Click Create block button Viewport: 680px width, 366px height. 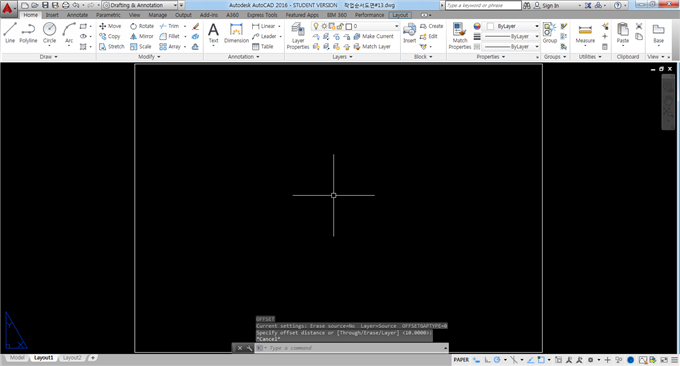click(432, 26)
